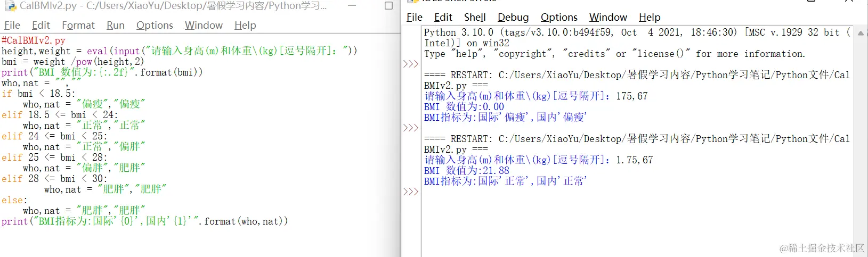Click the output line 国际'正常',国内'正常'
This screenshot has width=868, height=257.
[x=505, y=181]
